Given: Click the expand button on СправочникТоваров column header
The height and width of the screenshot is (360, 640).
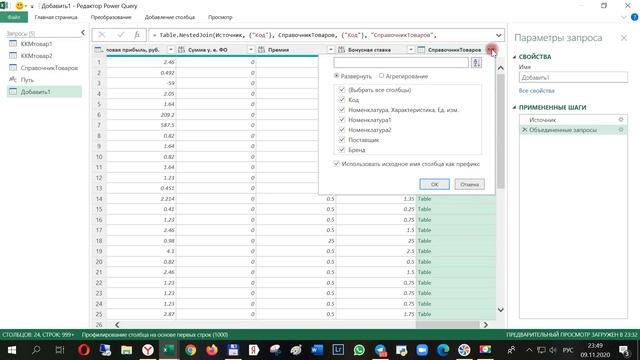Looking at the screenshot, I should pyautogui.click(x=491, y=50).
